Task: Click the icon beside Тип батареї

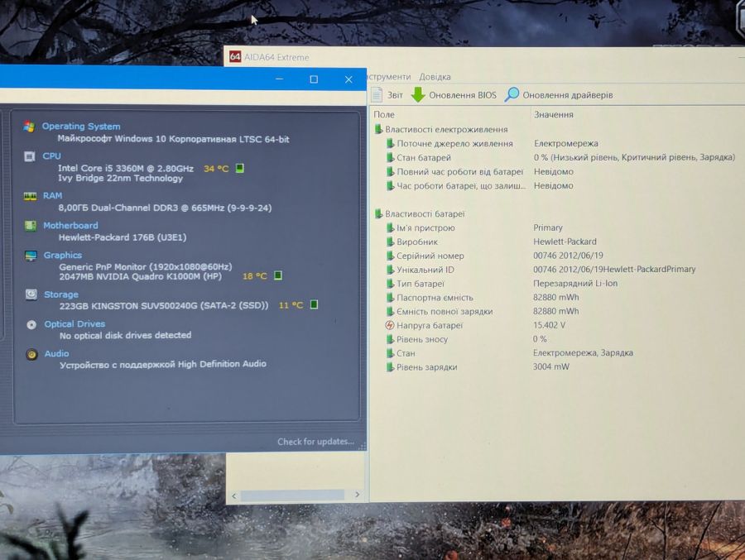Action: [390, 284]
